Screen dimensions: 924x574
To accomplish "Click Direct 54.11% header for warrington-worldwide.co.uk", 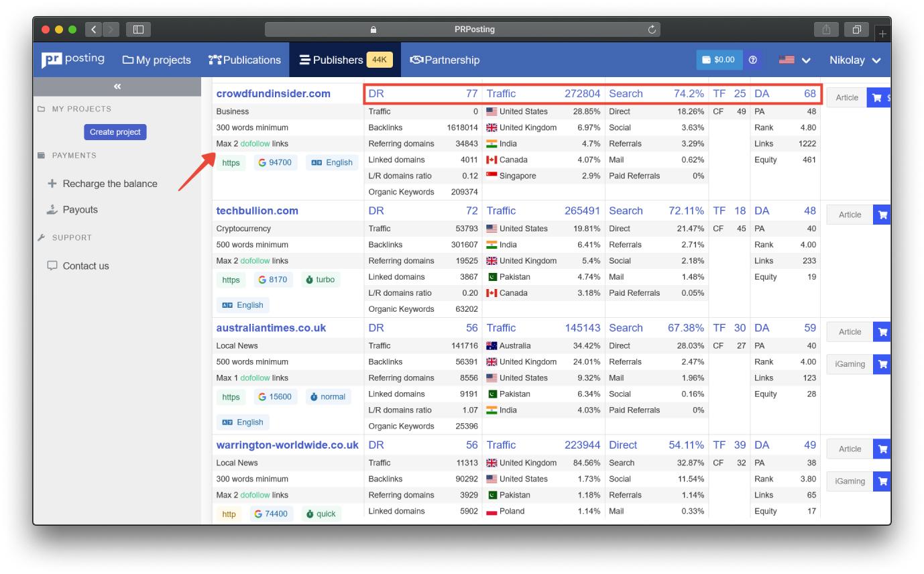I will tap(656, 445).
